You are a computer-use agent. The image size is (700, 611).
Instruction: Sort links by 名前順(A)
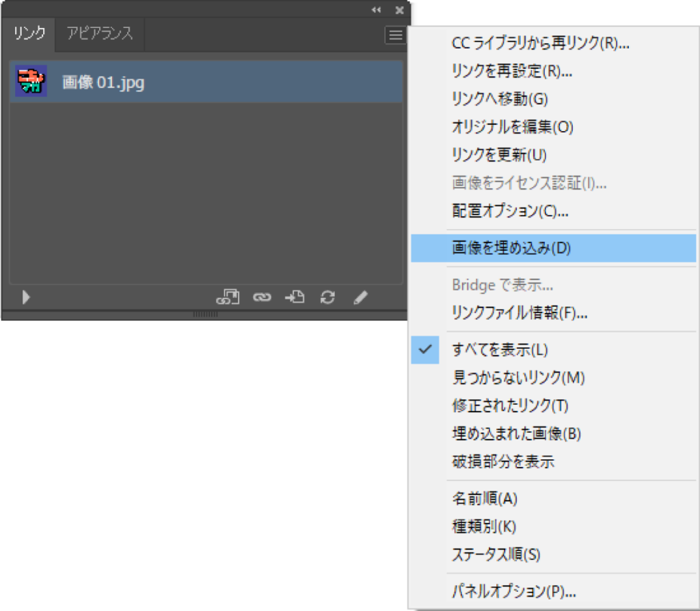click(x=485, y=498)
